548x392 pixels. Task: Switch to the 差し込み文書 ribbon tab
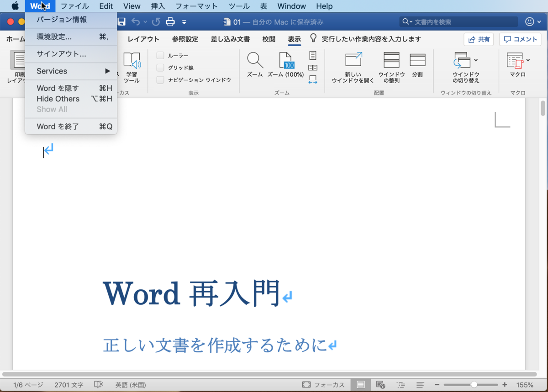click(x=230, y=39)
